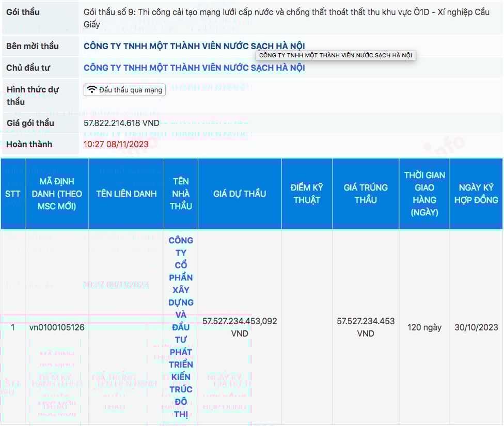Click the 'Tên nhà thầu' column header
The width and height of the screenshot is (504, 426).
[181, 194]
